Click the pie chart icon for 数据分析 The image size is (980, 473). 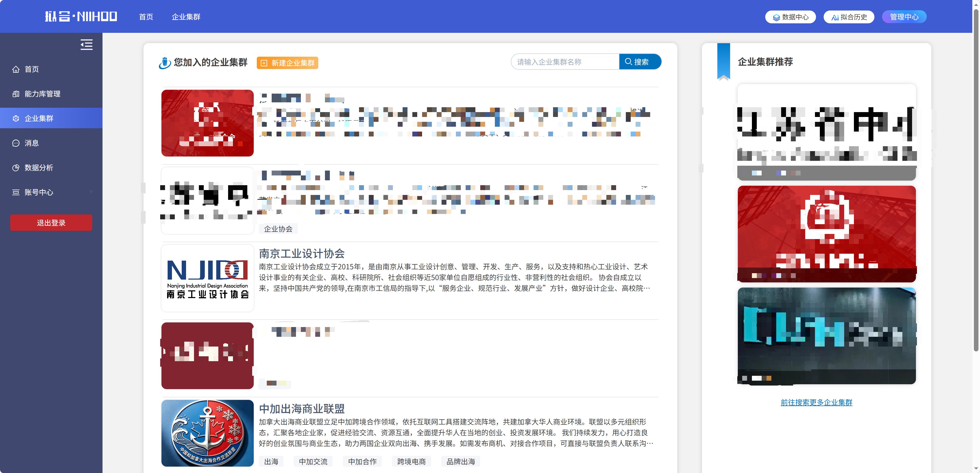(x=16, y=167)
